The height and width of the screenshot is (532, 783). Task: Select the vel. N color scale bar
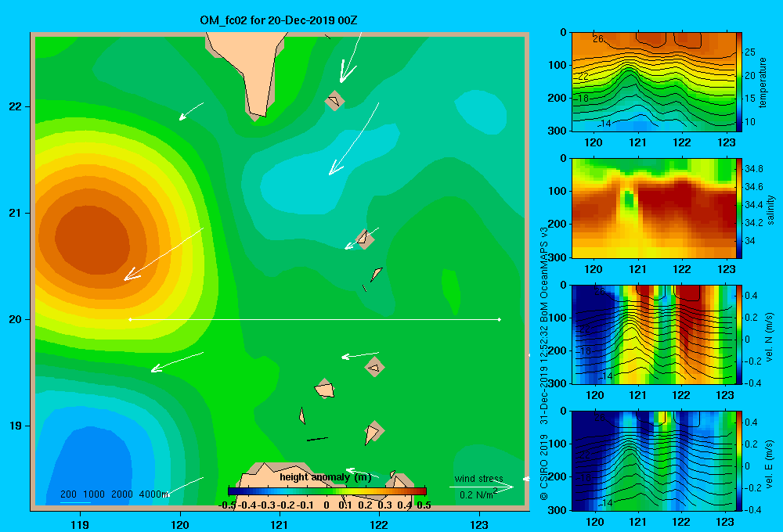pyautogui.click(x=739, y=334)
